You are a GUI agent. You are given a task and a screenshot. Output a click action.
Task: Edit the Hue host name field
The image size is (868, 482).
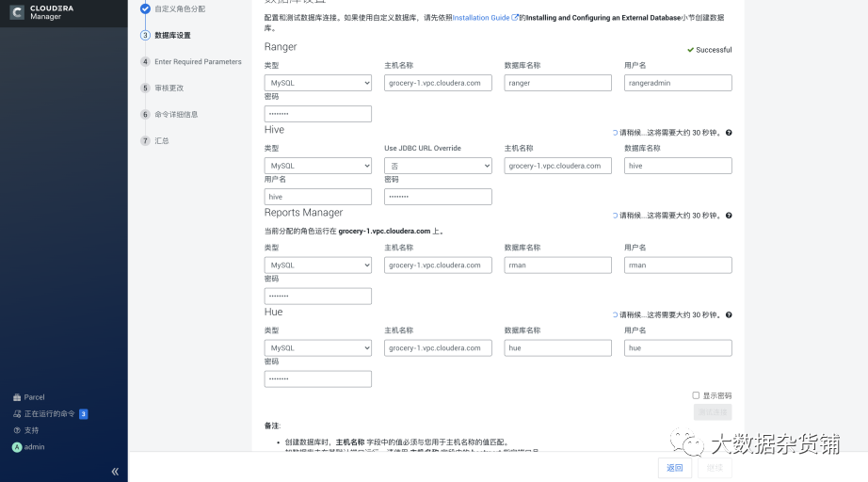[438, 348]
